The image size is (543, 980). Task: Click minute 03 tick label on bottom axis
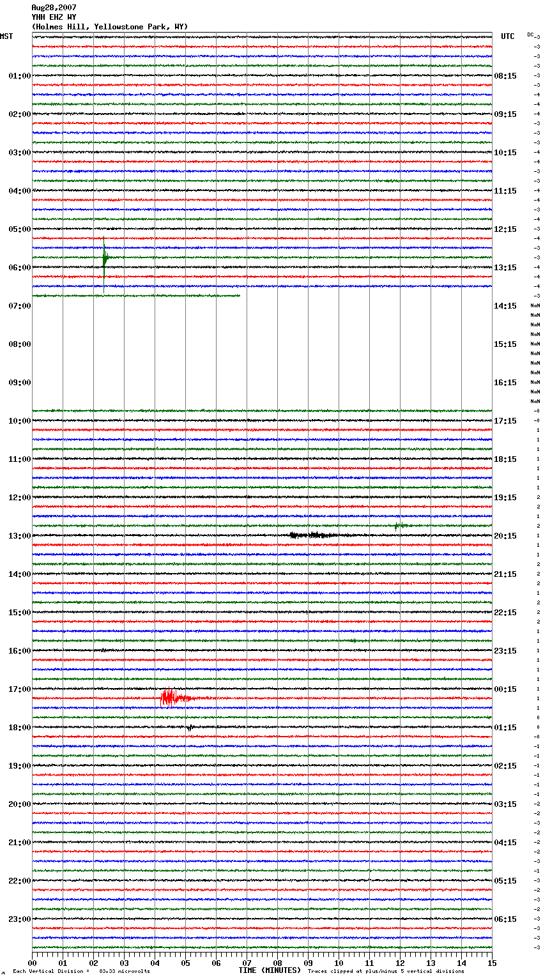[124, 963]
